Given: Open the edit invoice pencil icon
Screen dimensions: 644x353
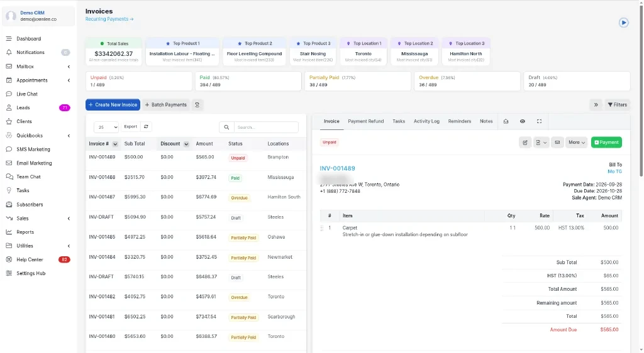Looking at the screenshot, I should (525, 142).
